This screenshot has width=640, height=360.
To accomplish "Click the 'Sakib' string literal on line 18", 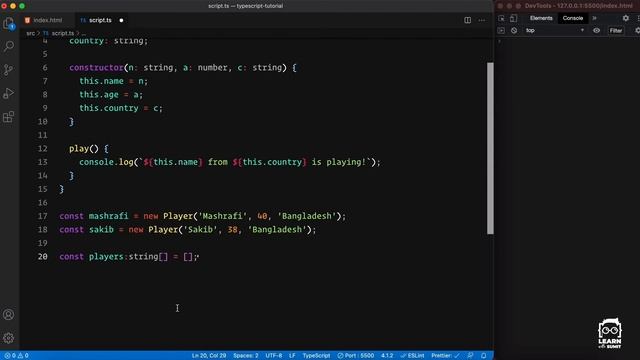I will [x=200, y=229].
